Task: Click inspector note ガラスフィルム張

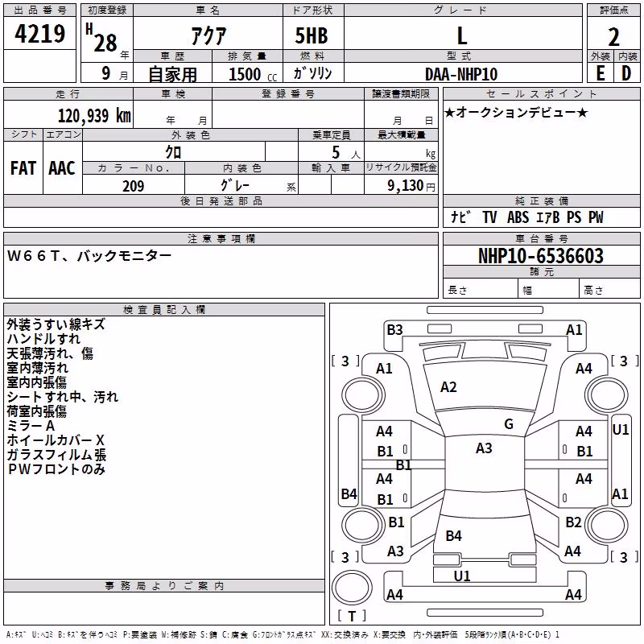Action: (56, 455)
